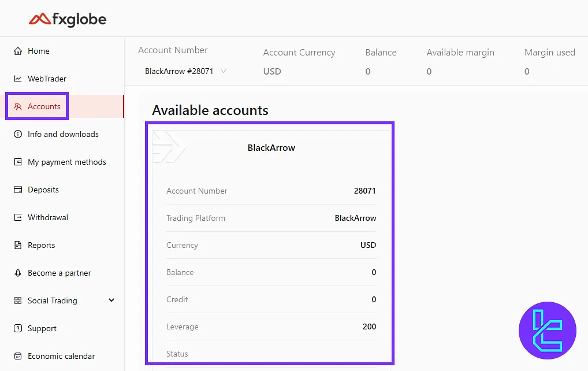Go to WebTrader from the sidebar
Viewport: 588px width, 371px height.
pos(47,79)
